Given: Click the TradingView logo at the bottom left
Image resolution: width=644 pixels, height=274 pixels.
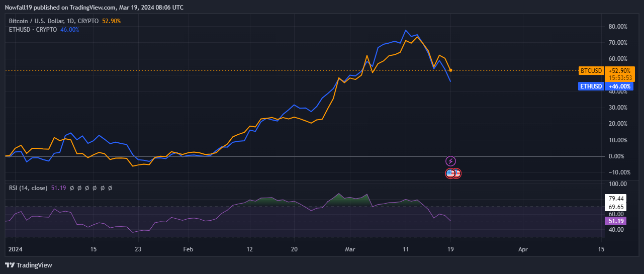Looking at the screenshot, I should tap(29, 265).
